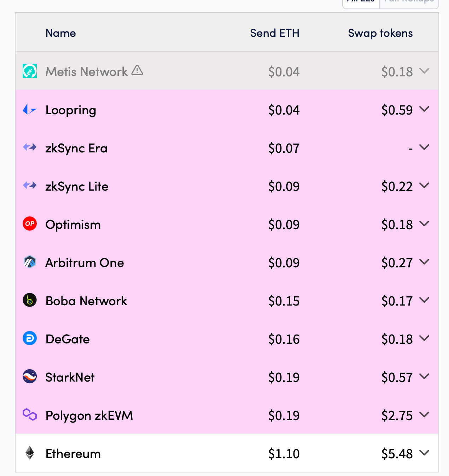449x476 pixels.
Task: Switch to the Full Rollups tab
Action: tap(409, 2)
